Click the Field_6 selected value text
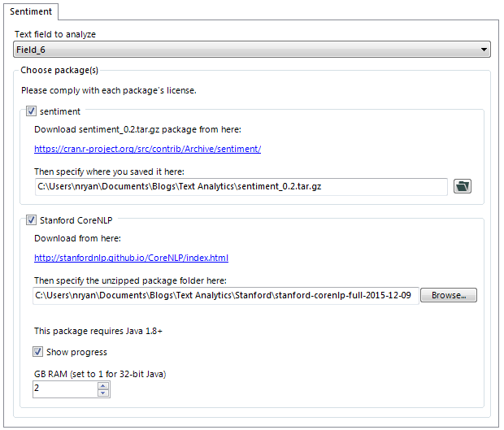 (31, 50)
